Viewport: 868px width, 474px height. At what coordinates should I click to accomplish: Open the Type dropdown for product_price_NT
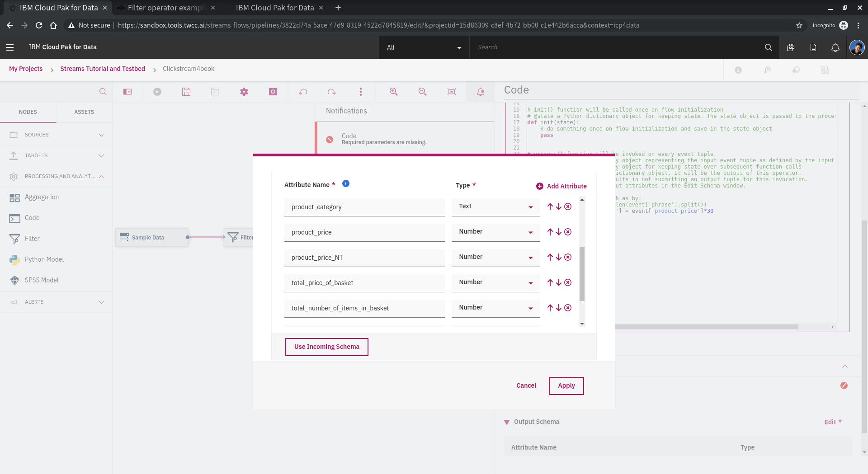[x=495, y=257]
